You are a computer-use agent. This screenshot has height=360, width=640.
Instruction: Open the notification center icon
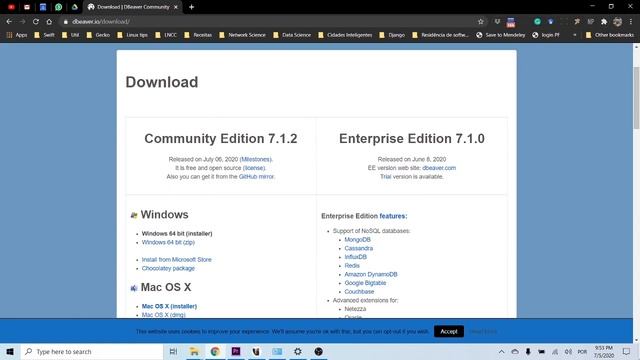click(626, 351)
